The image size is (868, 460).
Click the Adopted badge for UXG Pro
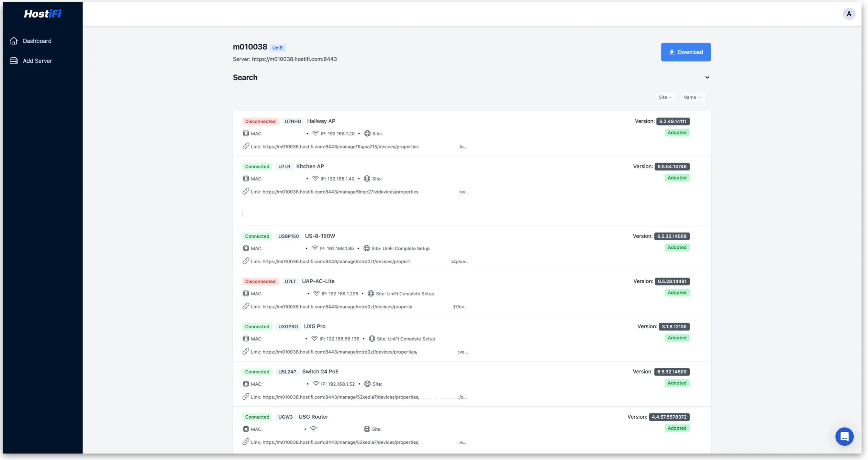pyautogui.click(x=677, y=338)
